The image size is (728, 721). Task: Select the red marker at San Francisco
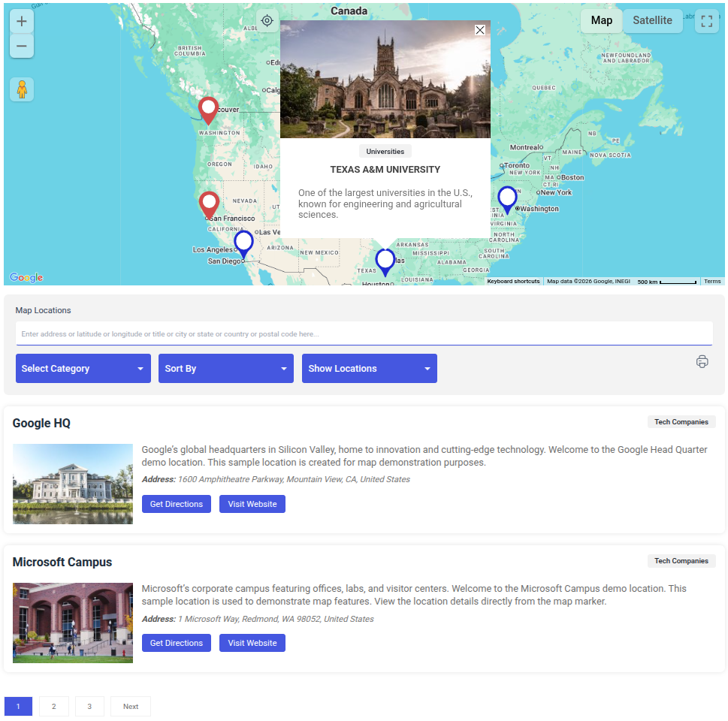coord(209,205)
